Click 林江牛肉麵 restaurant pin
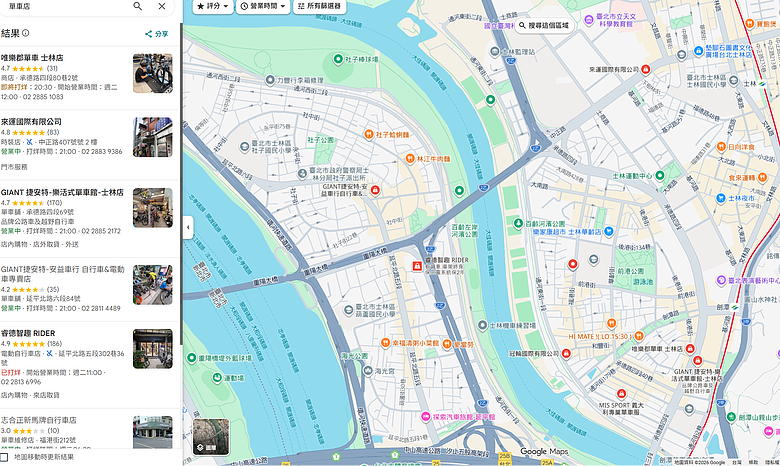 pos(410,159)
